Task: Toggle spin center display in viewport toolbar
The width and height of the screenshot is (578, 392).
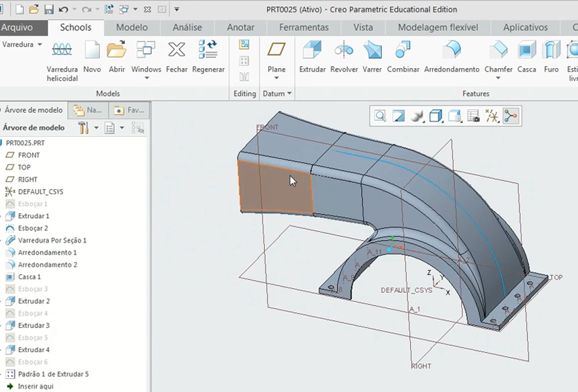Action: pos(511,116)
